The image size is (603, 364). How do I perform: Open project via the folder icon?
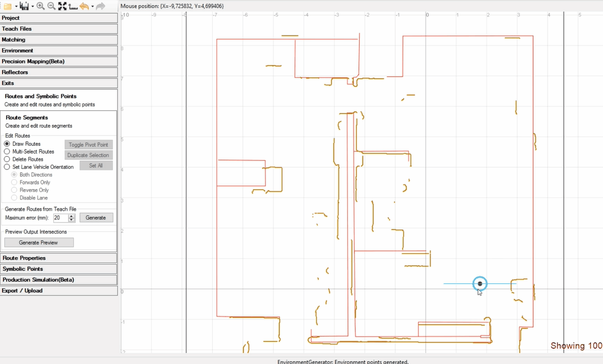pos(8,6)
